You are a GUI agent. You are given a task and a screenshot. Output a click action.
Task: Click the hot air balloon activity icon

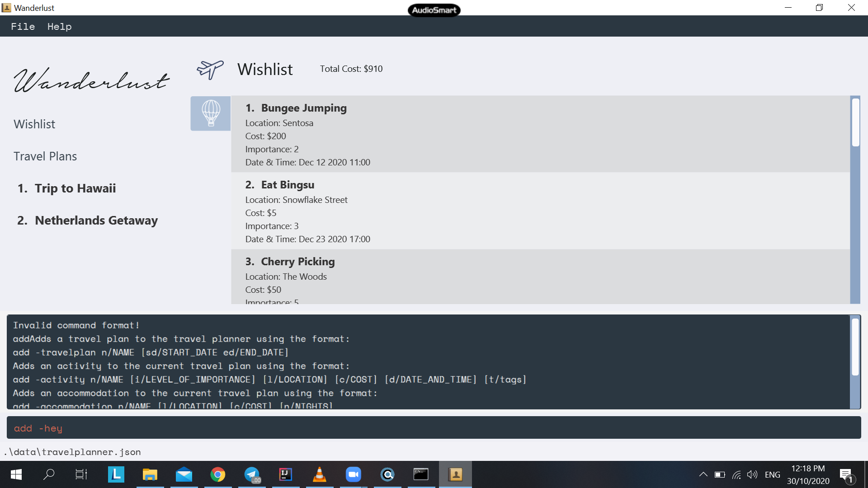click(x=211, y=113)
